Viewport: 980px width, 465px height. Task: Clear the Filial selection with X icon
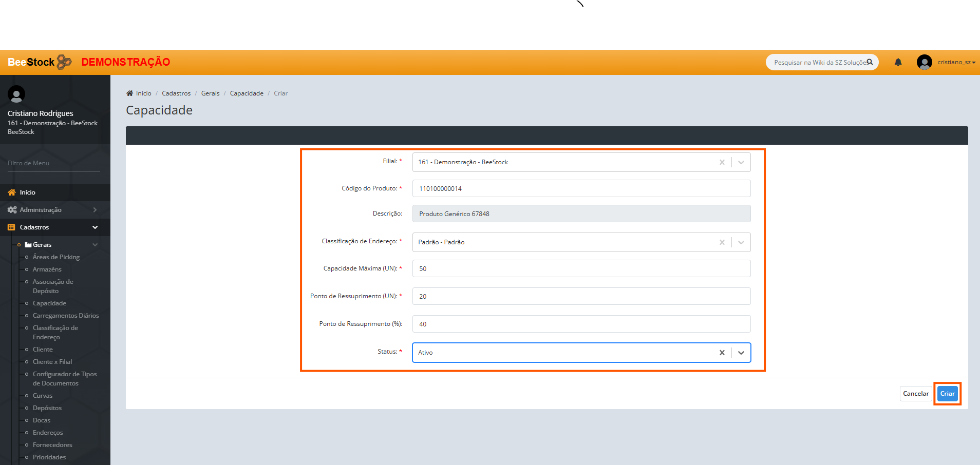point(722,162)
